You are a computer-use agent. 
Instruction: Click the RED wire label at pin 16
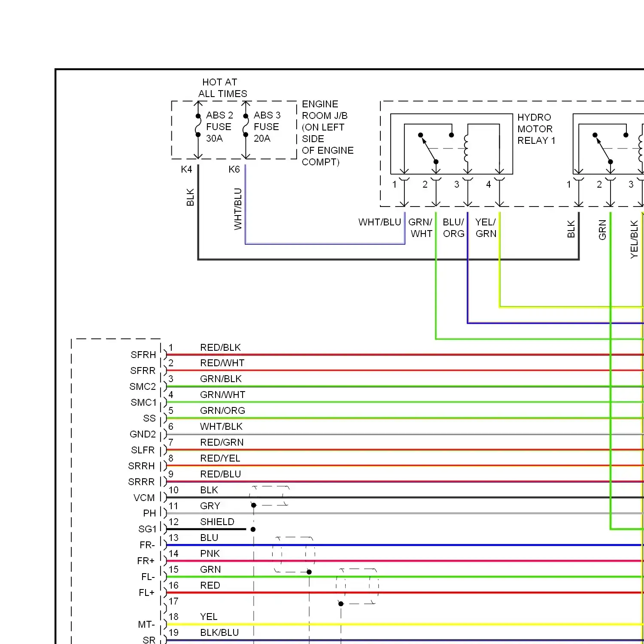(210, 585)
